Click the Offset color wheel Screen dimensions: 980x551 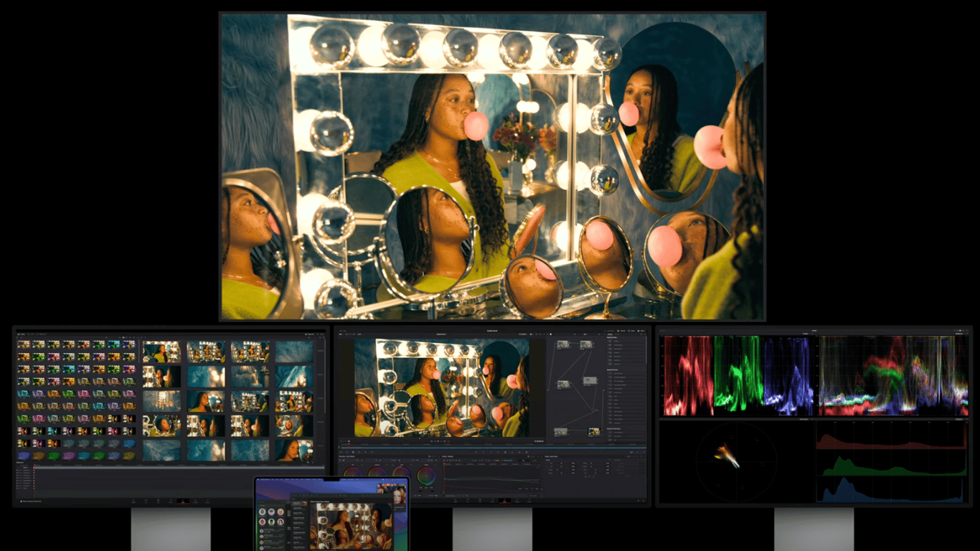point(426,474)
